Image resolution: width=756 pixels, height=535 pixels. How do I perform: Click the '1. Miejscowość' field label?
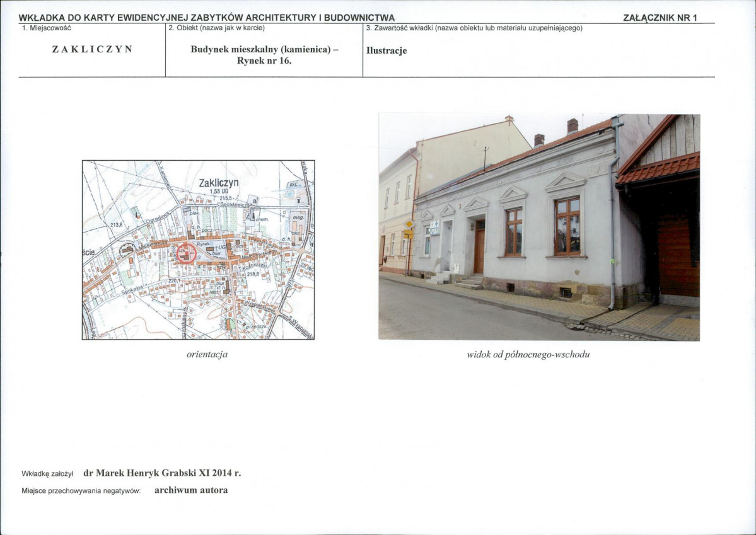tap(46, 28)
